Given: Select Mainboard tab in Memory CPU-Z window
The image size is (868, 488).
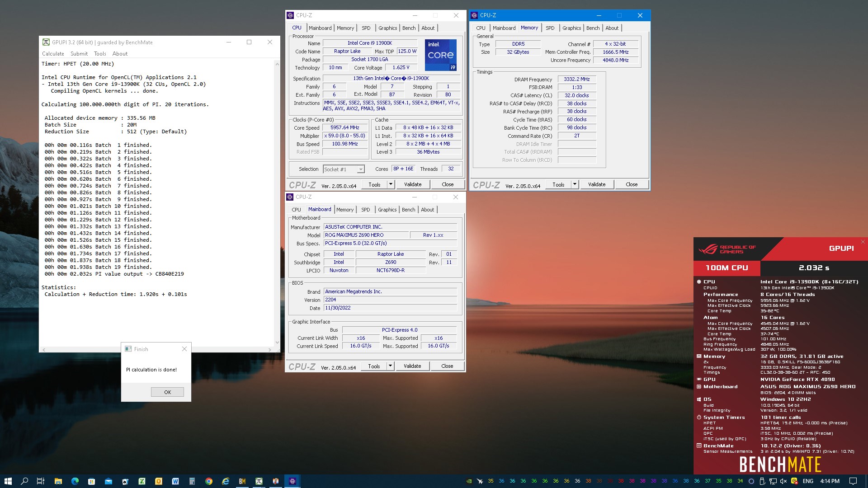Looking at the screenshot, I should (x=504, y=28).
